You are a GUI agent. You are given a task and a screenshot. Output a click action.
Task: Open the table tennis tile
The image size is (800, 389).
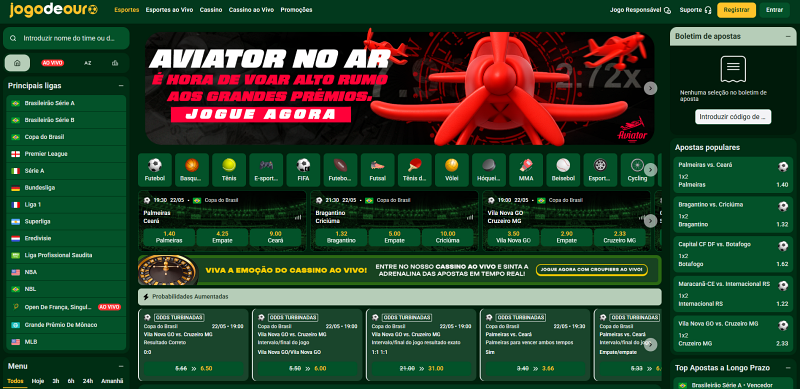tap(414, 170)
